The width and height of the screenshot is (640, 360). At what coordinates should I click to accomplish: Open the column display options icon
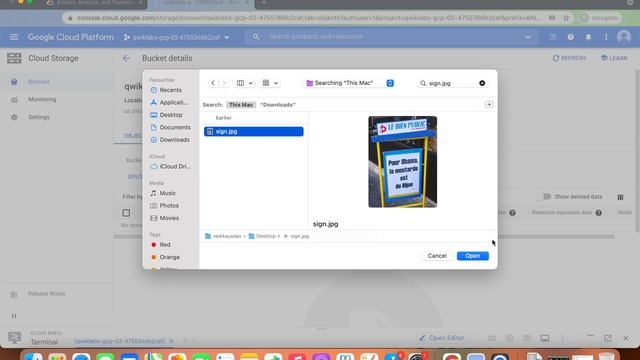(x=620, y=197)
